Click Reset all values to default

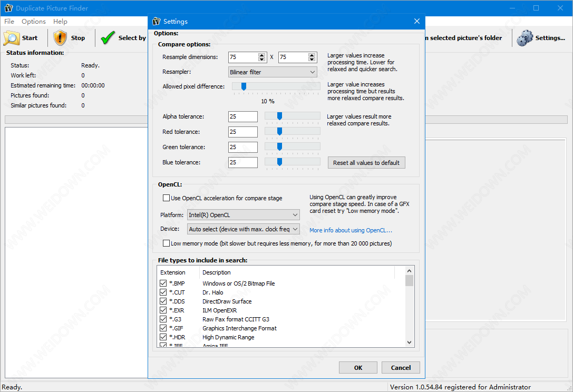click(366, 163)
